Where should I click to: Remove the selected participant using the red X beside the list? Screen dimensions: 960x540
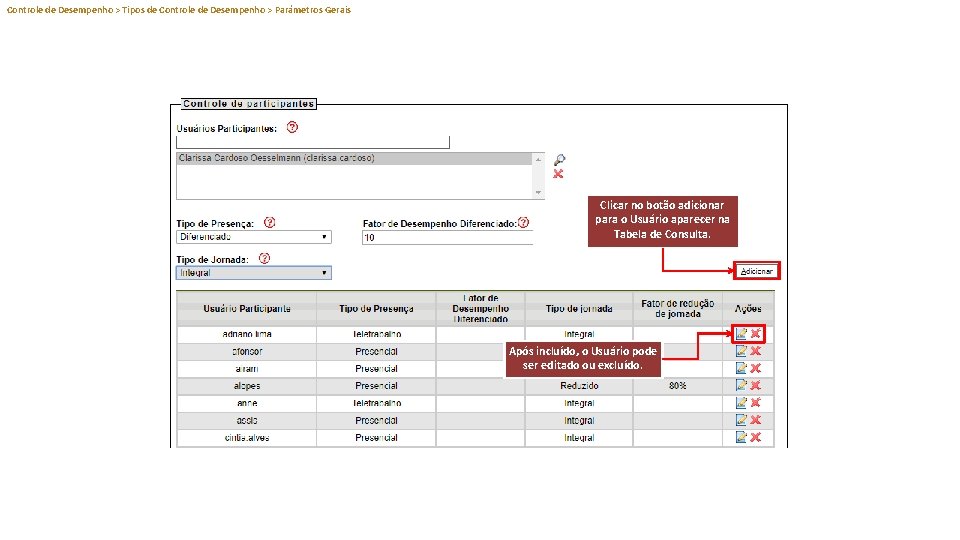(x=558, y=174)
